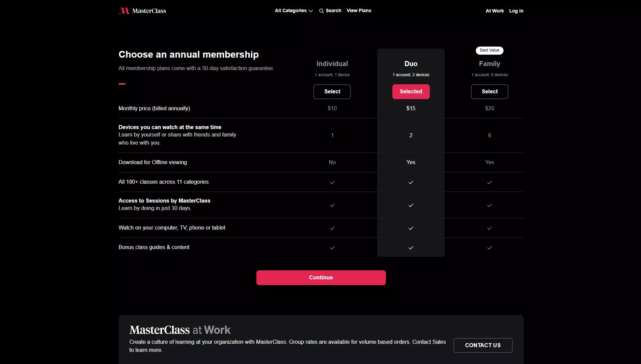Viewport: 641px width, 364px height.
Task: Click the Duo plan heading
Action: [x=411, y=64]
